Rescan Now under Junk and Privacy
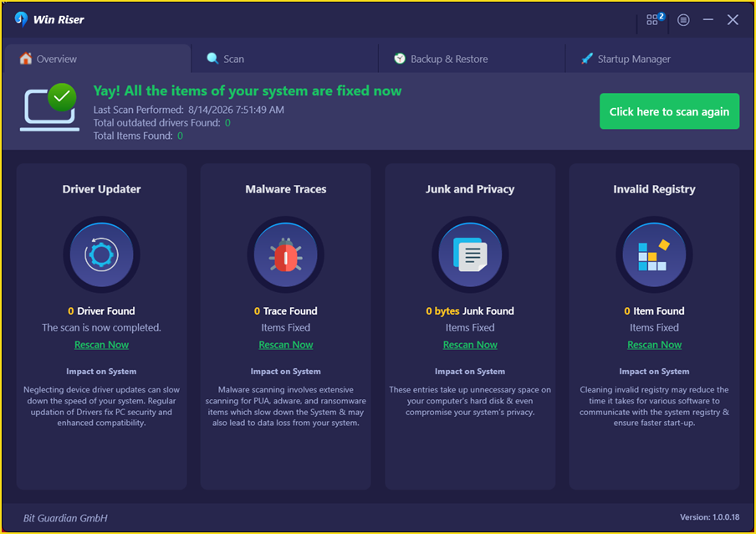Screen dimensions: 756x534 click(x=470, y=345)
